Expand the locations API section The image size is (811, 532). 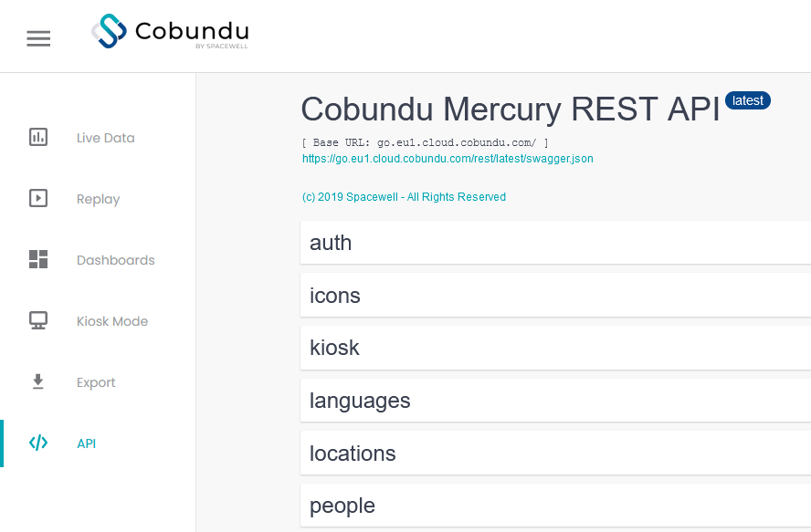pos(555,453)
